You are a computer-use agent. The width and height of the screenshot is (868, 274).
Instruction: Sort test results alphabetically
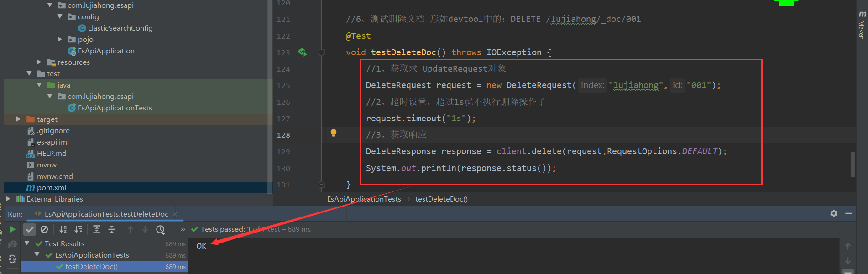(x=63, y=229)
